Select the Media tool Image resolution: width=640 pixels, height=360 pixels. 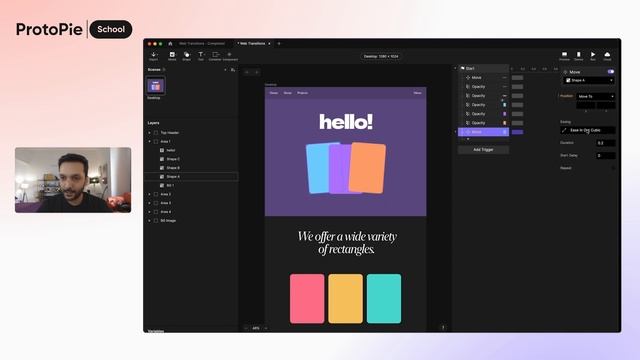click(172, 56)
